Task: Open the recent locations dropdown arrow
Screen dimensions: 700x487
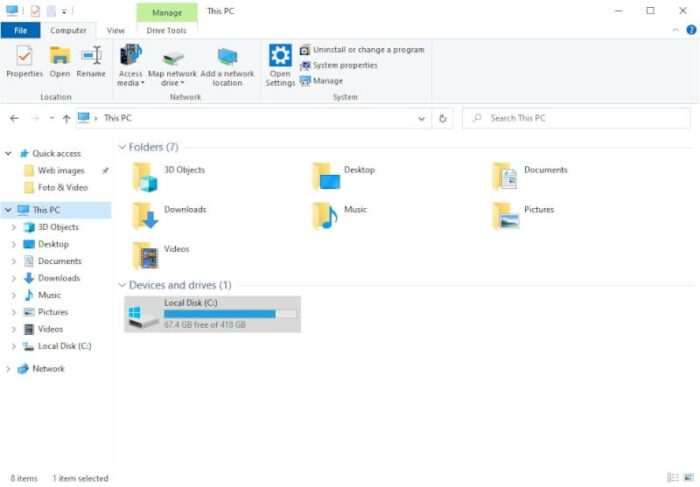Action: pos(52,118)
